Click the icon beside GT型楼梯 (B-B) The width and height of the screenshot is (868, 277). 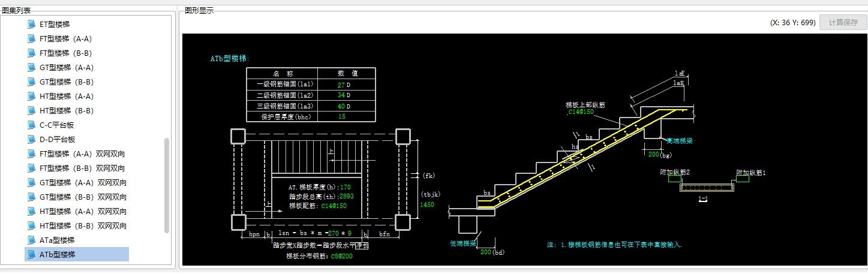pyautogui.click(x=31, y=82)
